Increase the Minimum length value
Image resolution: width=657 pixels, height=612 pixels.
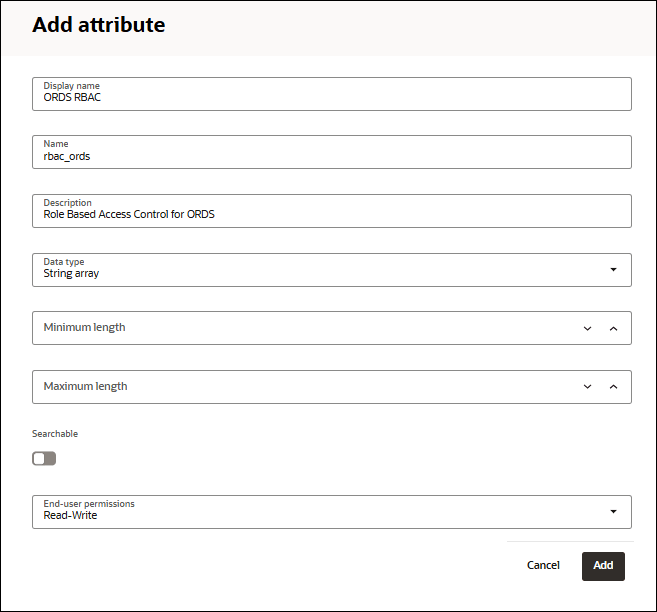coord(613,328)
